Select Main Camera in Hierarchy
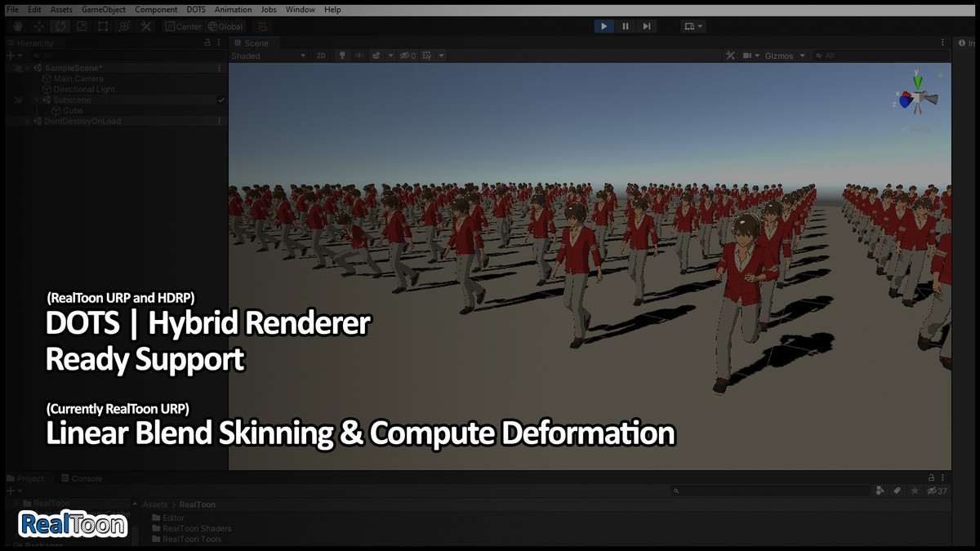The image size is (980, 551). click(x=78, y=79)
